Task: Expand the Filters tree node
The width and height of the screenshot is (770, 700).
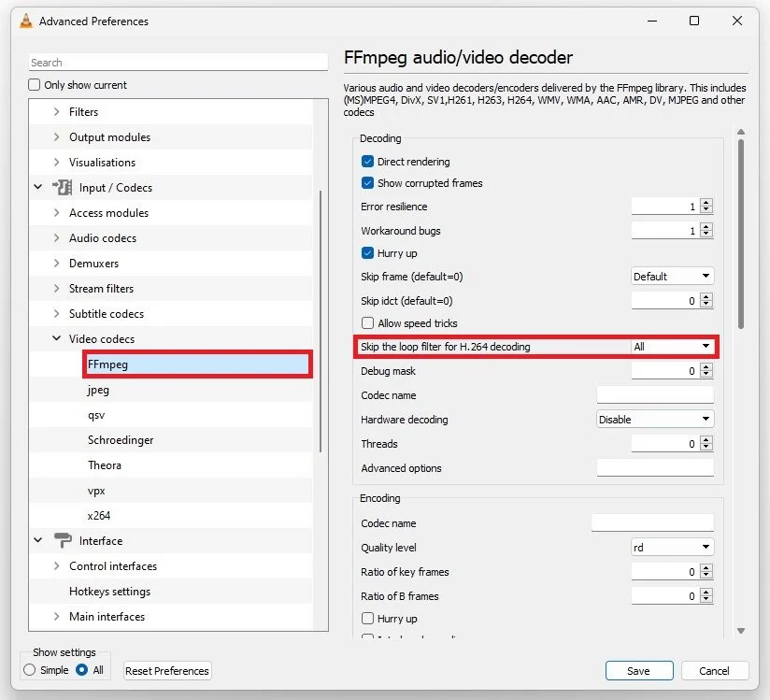Action: click(x=56, y=111)
